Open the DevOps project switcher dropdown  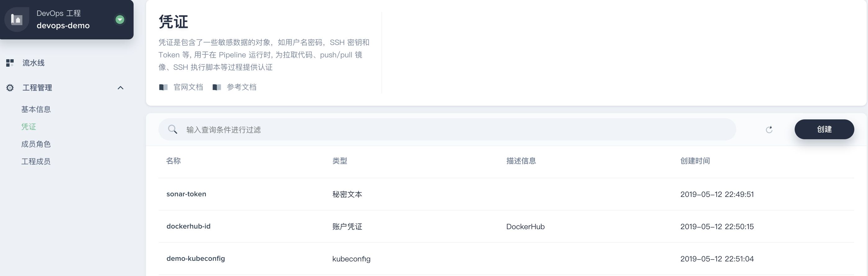point(120,20)
